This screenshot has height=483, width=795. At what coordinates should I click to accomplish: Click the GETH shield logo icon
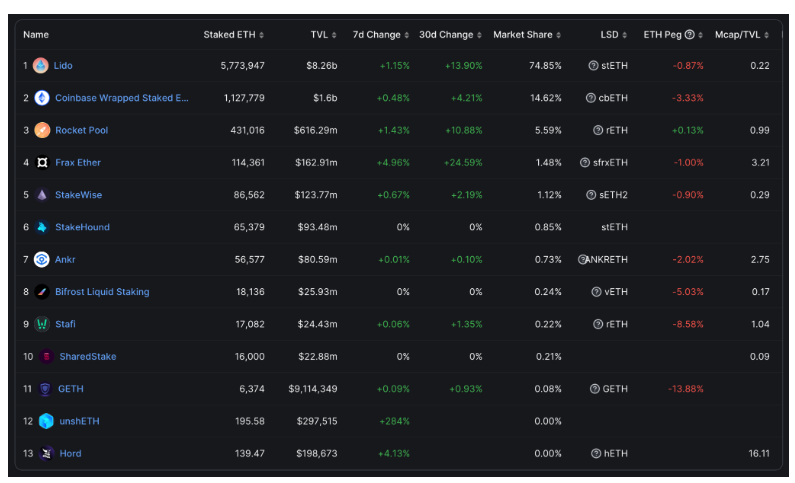(45, 389)
